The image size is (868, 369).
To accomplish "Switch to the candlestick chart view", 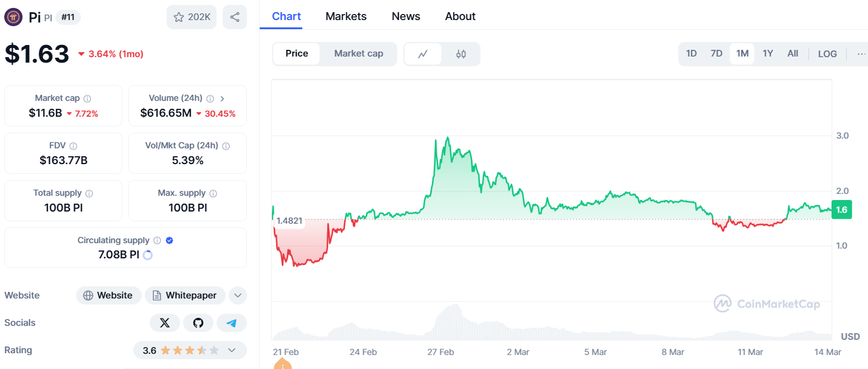I will coord(461,53).
